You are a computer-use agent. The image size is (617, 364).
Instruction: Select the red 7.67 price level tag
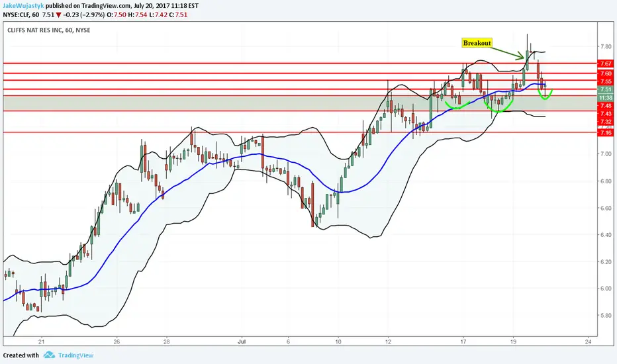[x=605, y=64]
